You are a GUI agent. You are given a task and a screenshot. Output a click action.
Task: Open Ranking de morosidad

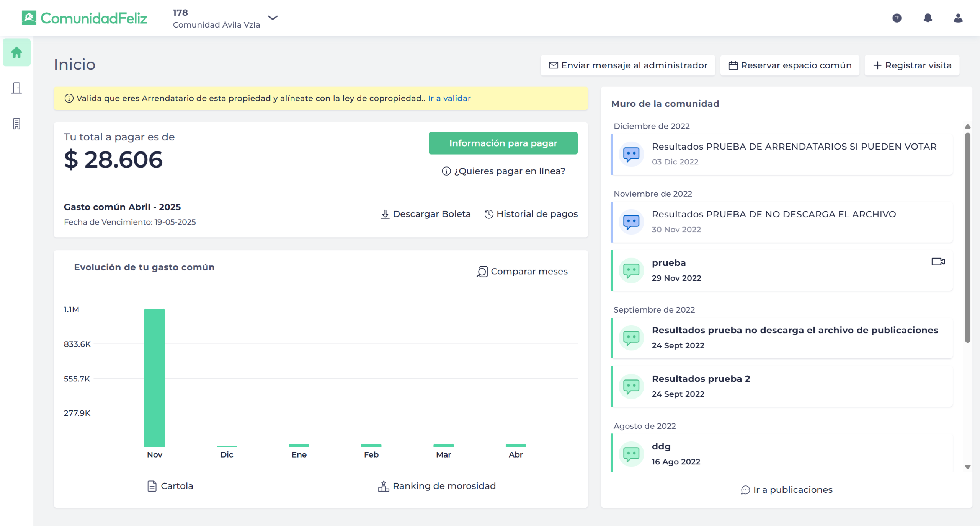click(437, 486)
